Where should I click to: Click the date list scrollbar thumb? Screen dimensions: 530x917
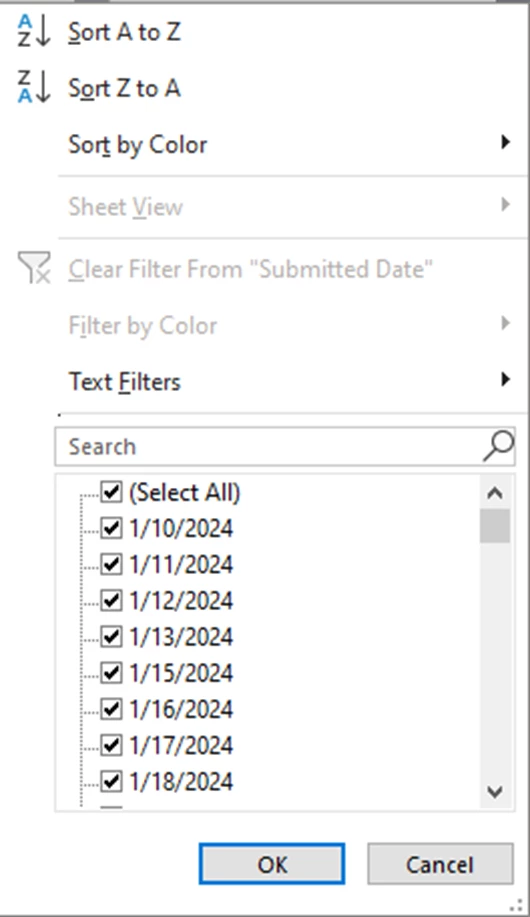point(495,526)
